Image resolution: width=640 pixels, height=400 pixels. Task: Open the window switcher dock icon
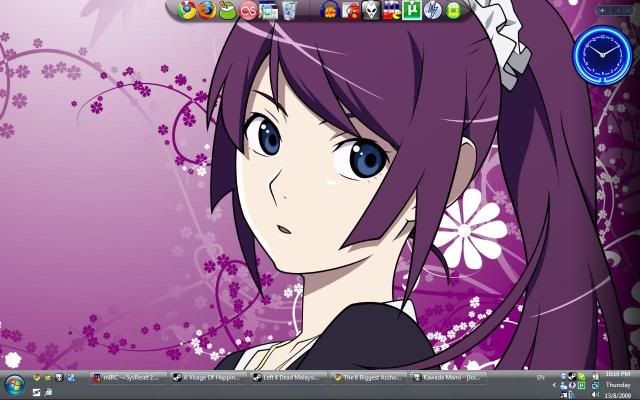269,10
